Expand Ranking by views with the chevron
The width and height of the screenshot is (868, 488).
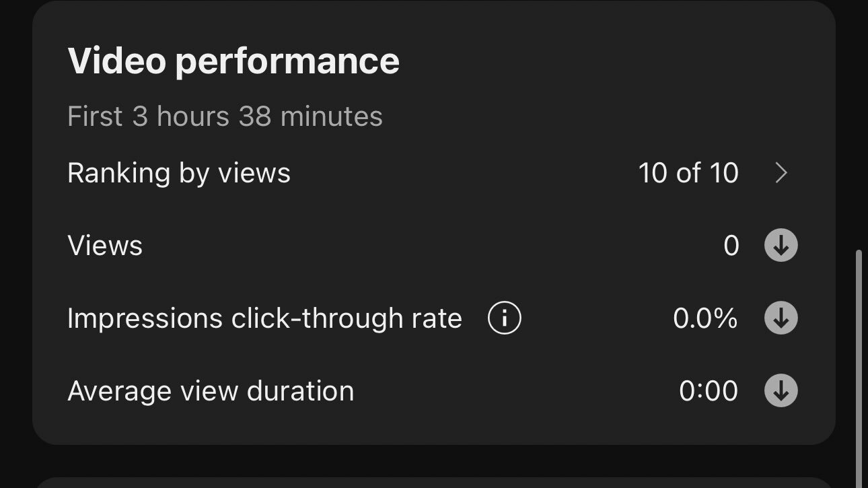(x=781, y=173)
